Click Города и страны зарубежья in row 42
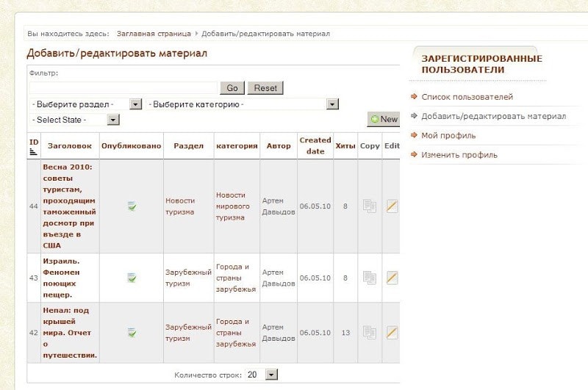The width and height of the screenshot is (588, 390). (x=236, y=332)
